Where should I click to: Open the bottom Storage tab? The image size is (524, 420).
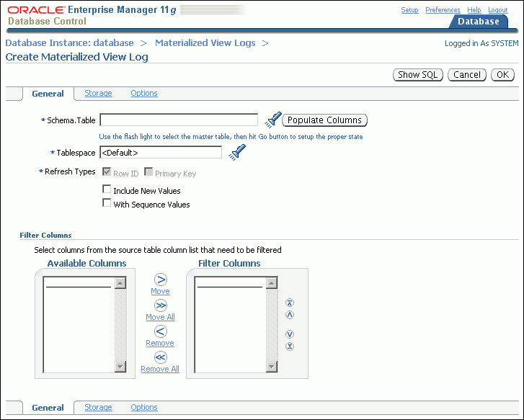(x=98, y=407)
